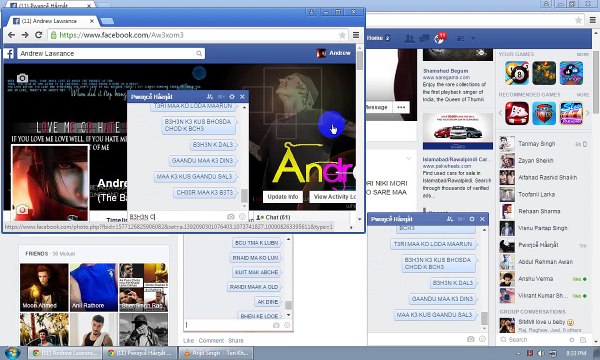
Task: Open chat with Abdul Rehman Awan in the sidebar
Action: (543, 262)
